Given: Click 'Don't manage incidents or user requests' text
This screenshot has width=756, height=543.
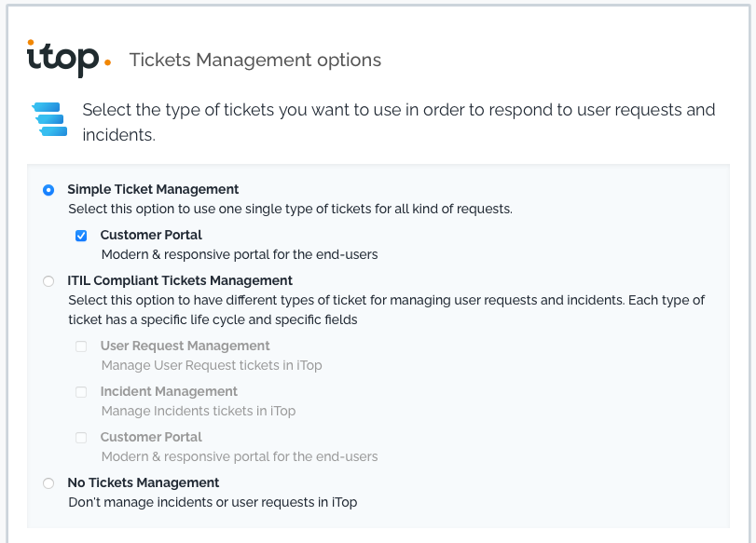Looking at the screenshot, I should 213,502.
